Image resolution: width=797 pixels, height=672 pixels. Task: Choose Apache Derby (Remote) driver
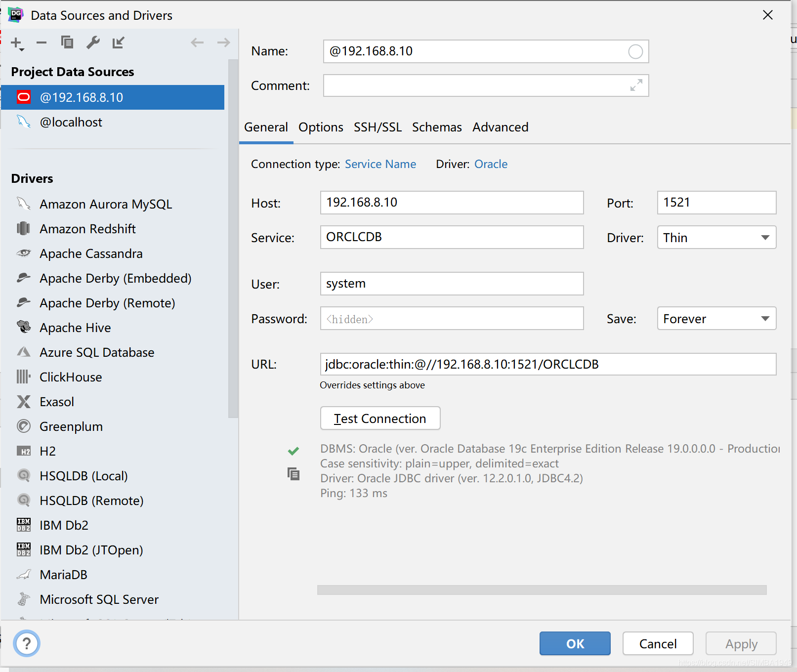click(113, 303)
